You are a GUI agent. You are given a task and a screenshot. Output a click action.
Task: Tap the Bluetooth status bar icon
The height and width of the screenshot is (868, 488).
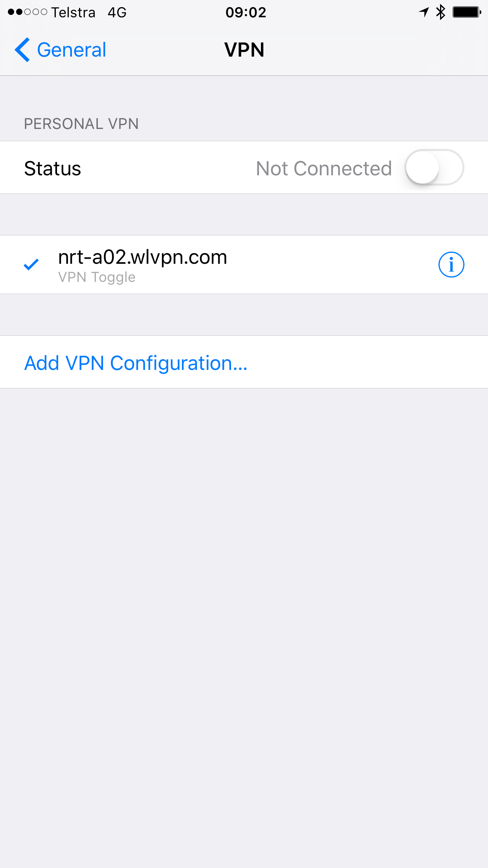click(441, 12)
